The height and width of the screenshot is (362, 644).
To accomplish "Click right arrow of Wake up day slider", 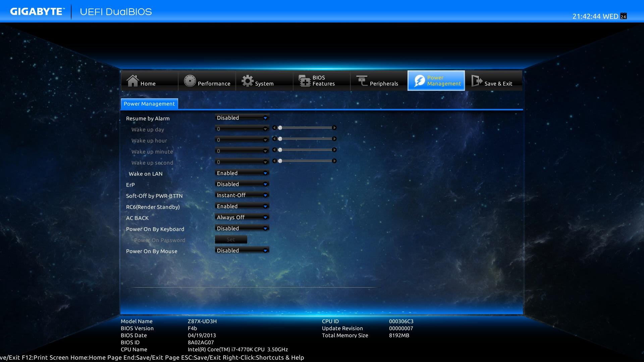I will [x=334, y=128].
